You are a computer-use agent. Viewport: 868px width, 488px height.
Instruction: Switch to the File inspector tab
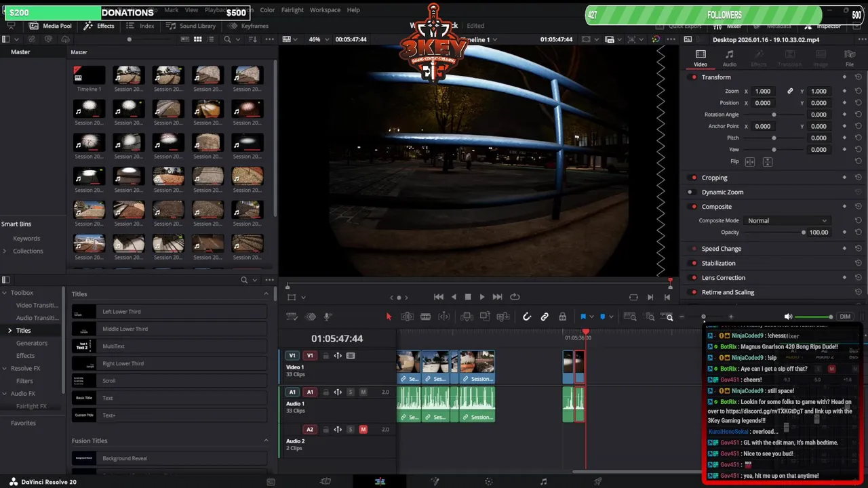pos(850,58)
